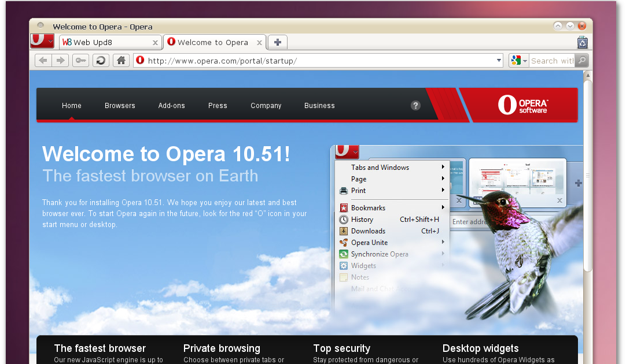This screenshot has height=364, width=626.
Task: Click the forward navigation arrow
Action: (61, 60)
